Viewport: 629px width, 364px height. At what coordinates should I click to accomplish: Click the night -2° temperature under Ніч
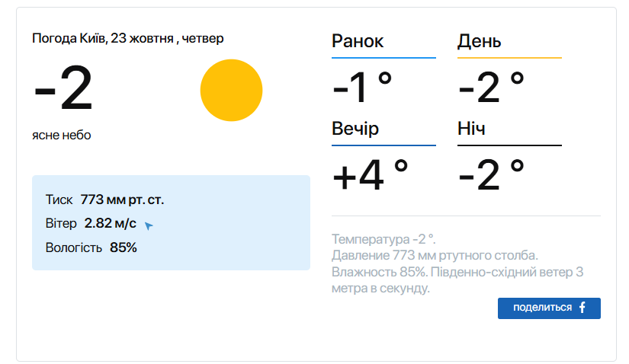click(492, 174)
